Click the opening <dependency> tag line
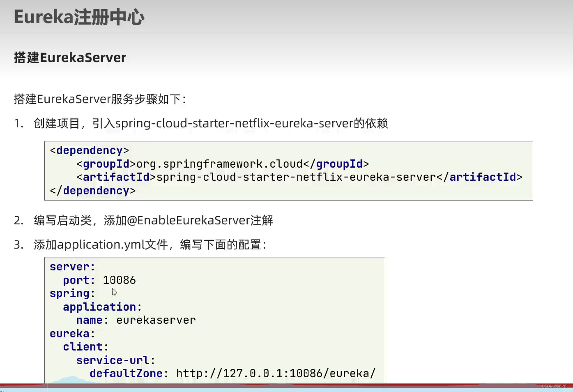Screen dimensions: 573x392 coord(89,150)
